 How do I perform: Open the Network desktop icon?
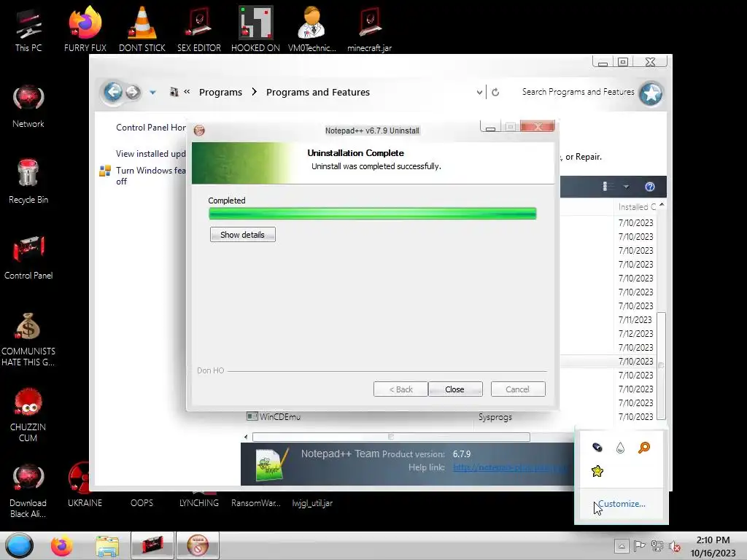pyautogui.click(x=28, y=106)
